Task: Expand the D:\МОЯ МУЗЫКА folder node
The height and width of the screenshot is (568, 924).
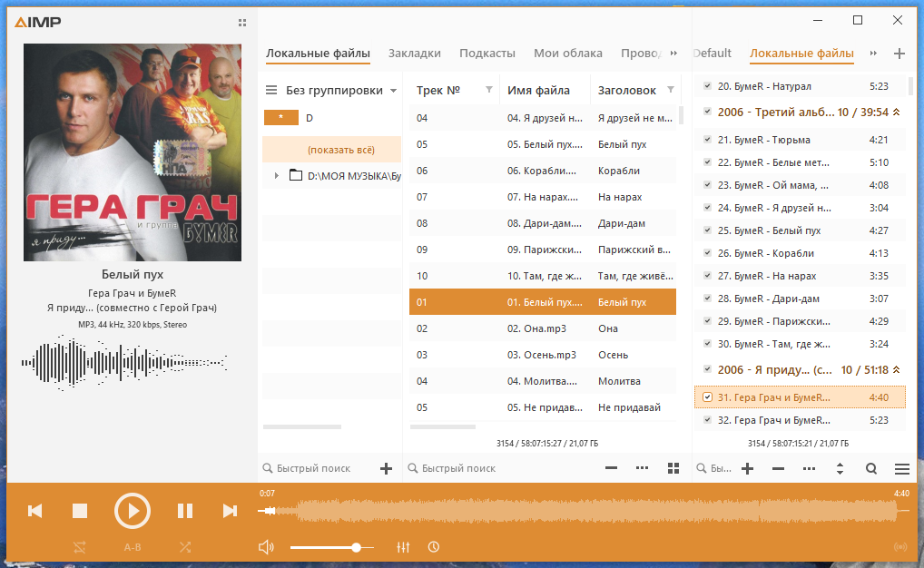Action: (276, 176)
